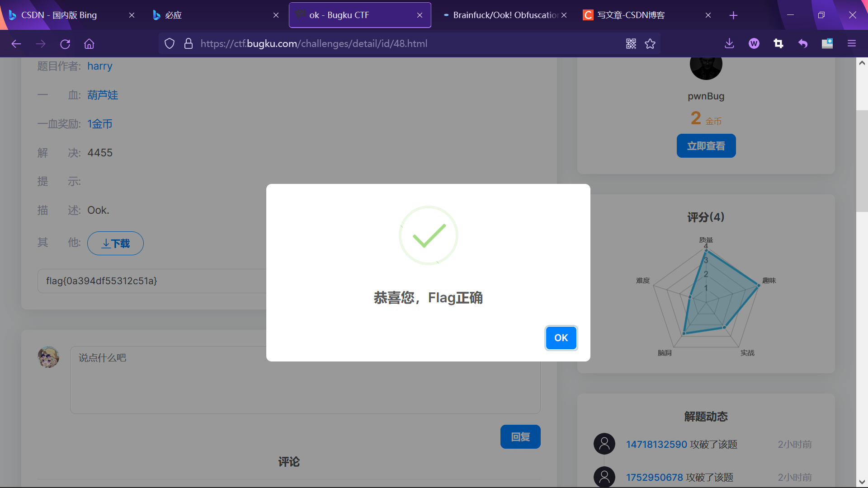
Task: Close the 写文章-CSDN博客 tab
Action: tap(708, 15)
